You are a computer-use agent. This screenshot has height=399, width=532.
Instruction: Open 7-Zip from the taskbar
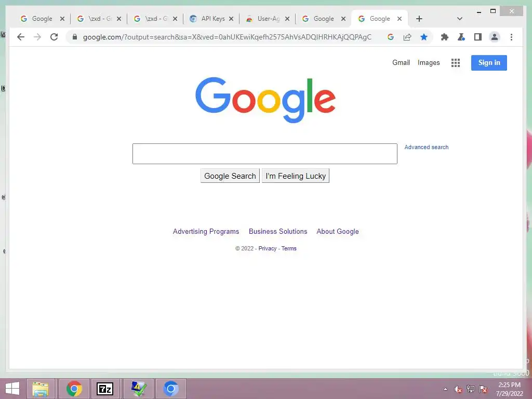(105, 389)
